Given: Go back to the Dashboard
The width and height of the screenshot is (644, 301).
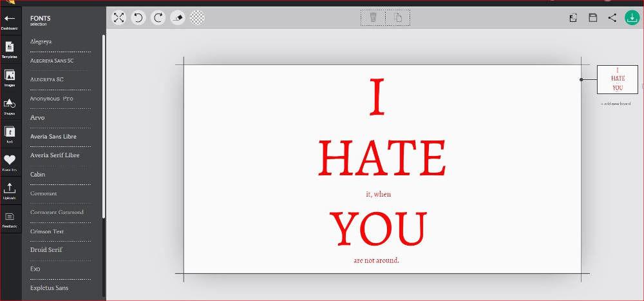Looking at the screenshot, I should click(10, 21).
